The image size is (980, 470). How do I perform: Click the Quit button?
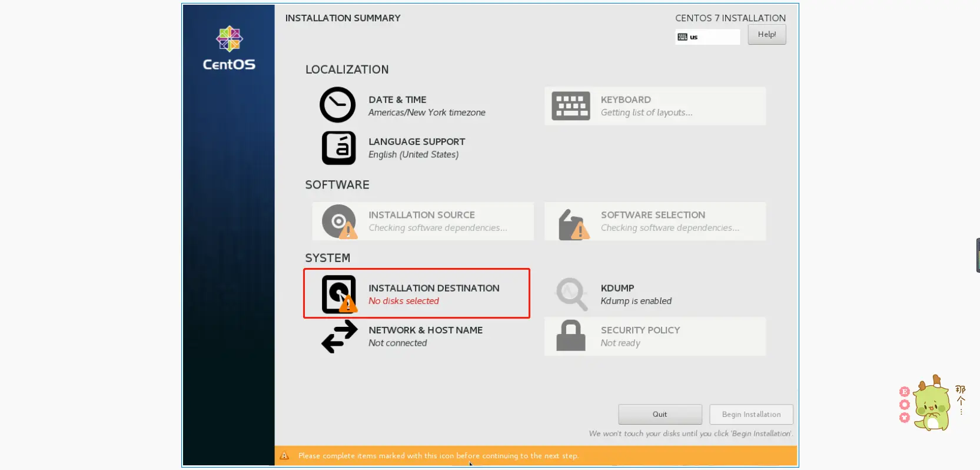click(660, 414)
